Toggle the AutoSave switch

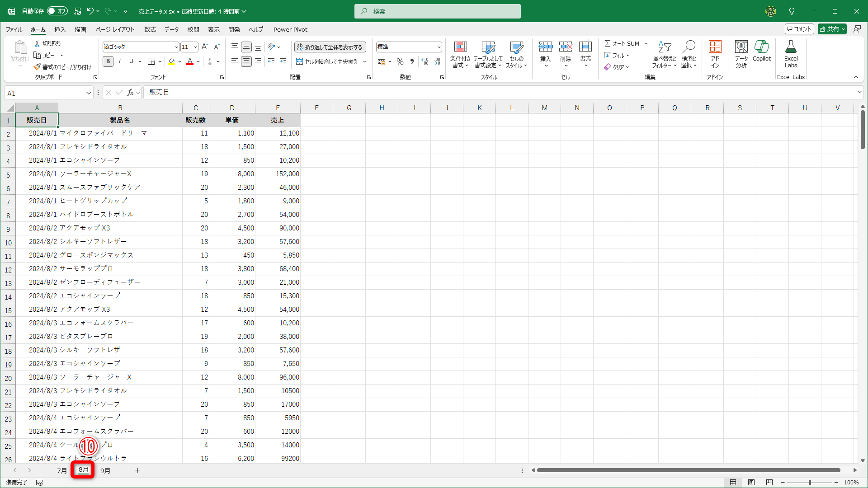[x=57, y=11]
